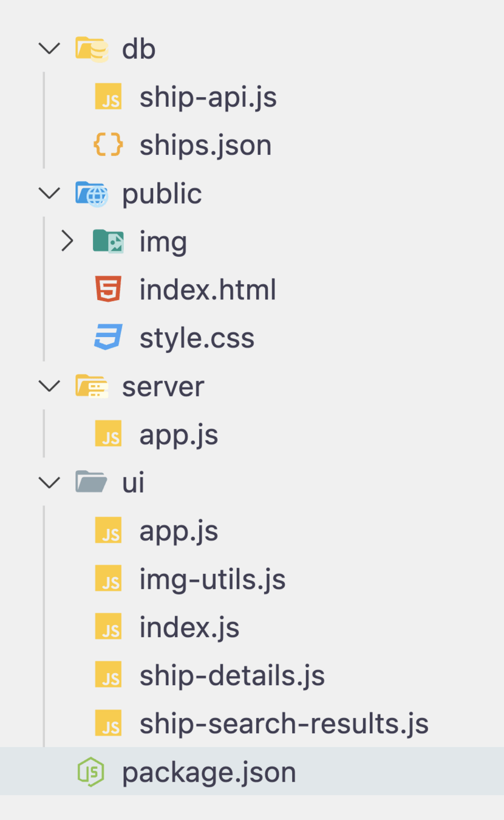The width and height of the screenshot is (504, 820).
Task: Click the curly braces icon for ships.json
Action: pyautogui.click(x=109, y=145)
